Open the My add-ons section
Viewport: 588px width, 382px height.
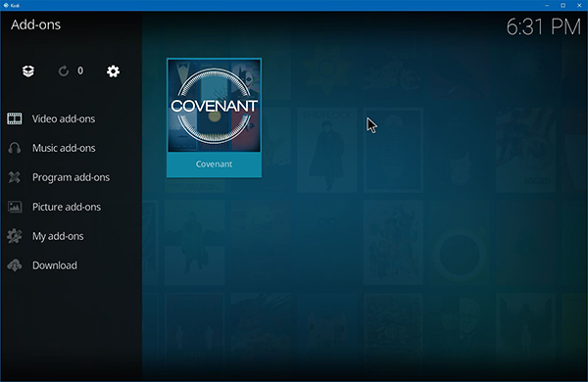pos(71,236)
